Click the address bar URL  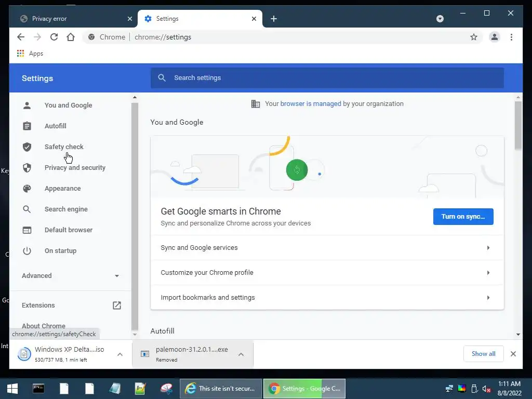tap(163, 37)
